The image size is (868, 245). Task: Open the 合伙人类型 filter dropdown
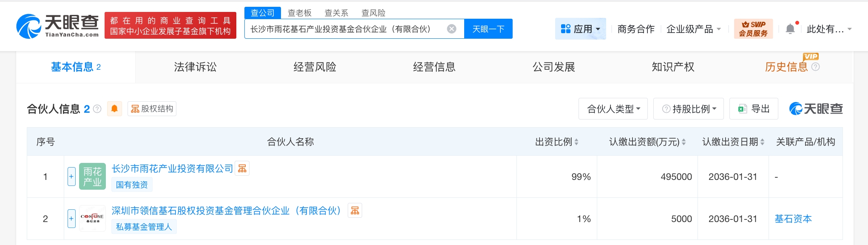[x=613, y=109]
